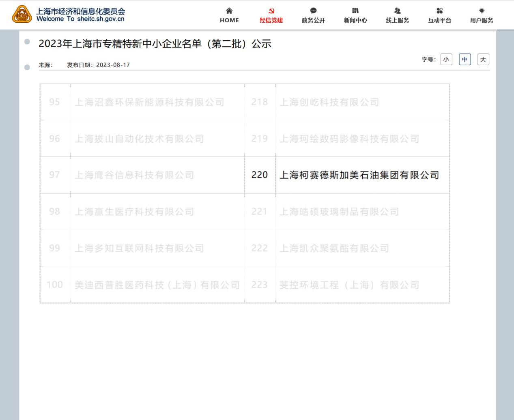Click the speech bubble icon for 政务公开
This screenshot has width=514, height=420.
pyautogui.click(x=313, y=11)
